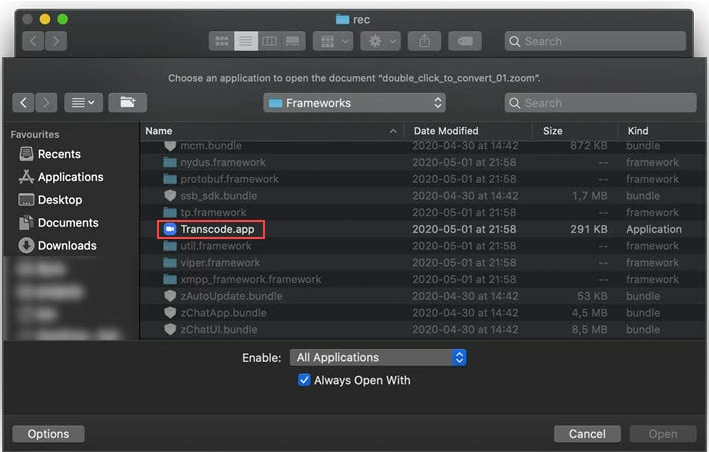Open Recents in the sidebar
The height and width of the screenshot is (452, 709).
50,154
